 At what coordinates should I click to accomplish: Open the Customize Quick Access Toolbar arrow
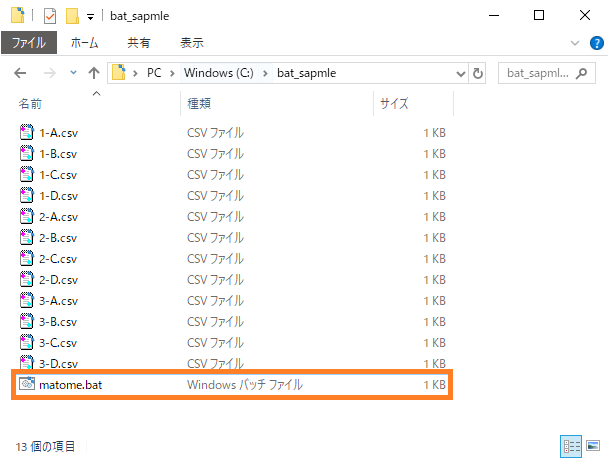[x=90, y=17]
